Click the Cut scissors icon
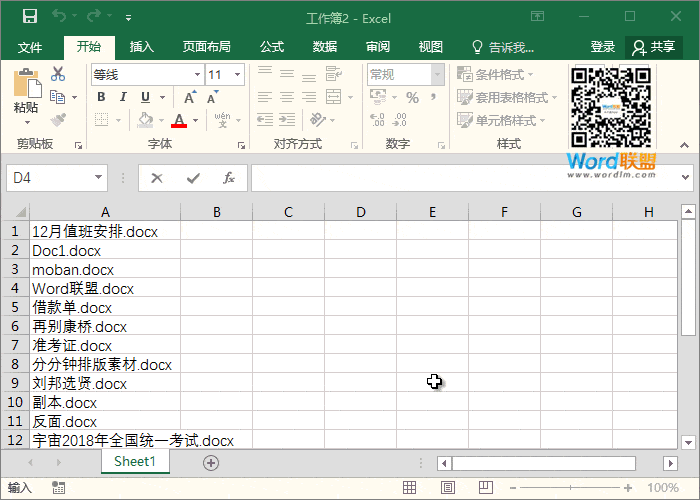Image resolution: width=700 pixels, height=500 pixels. (x=58, y=74)
